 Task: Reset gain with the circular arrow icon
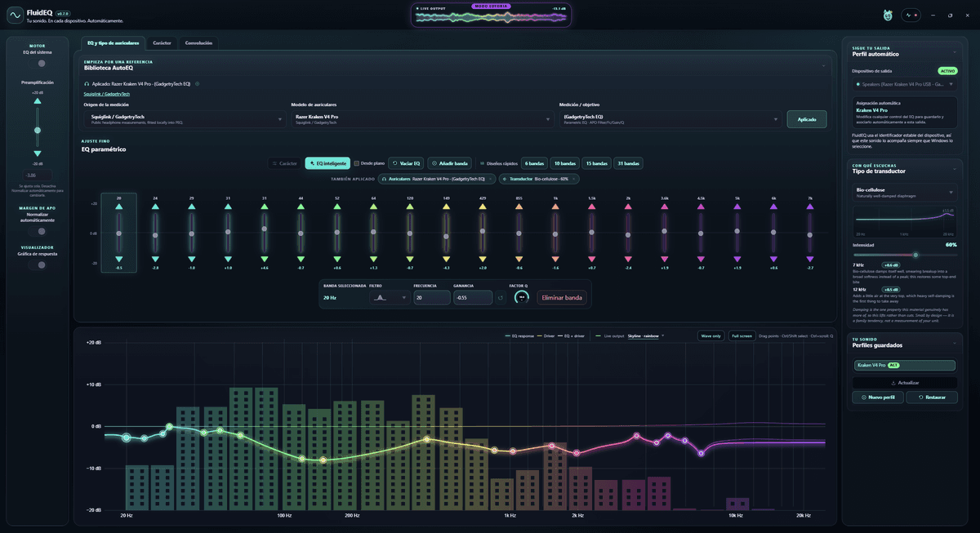coord(501,298)
